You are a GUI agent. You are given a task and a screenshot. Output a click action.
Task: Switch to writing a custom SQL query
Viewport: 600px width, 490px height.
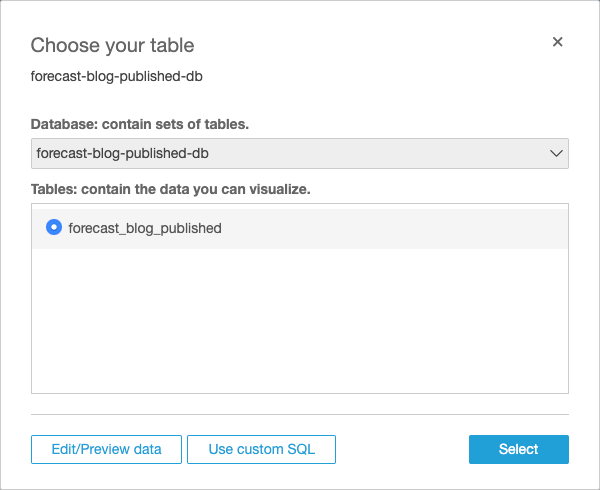(x=261, y=449)
